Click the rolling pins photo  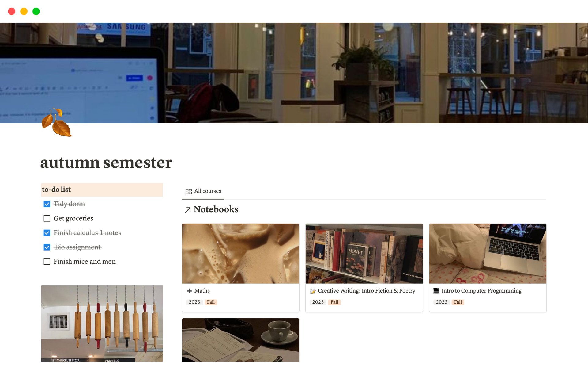tap(102, 324)
